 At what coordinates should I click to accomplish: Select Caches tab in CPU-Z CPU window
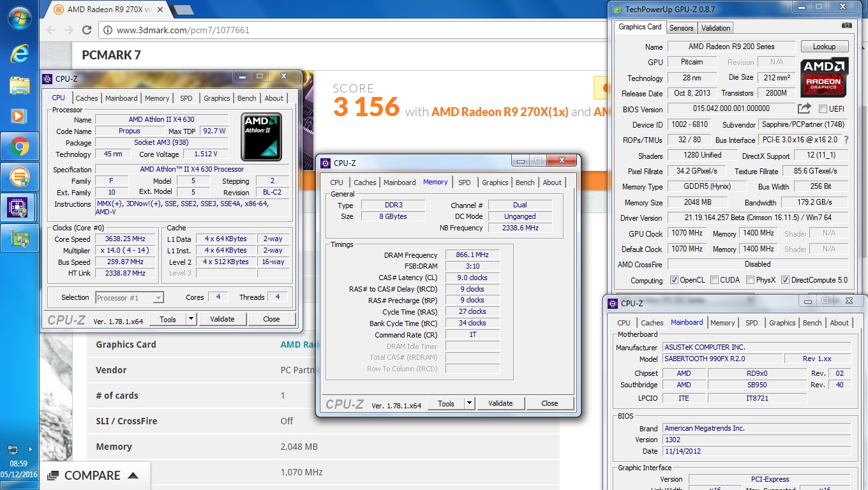[x=87, y=98]
